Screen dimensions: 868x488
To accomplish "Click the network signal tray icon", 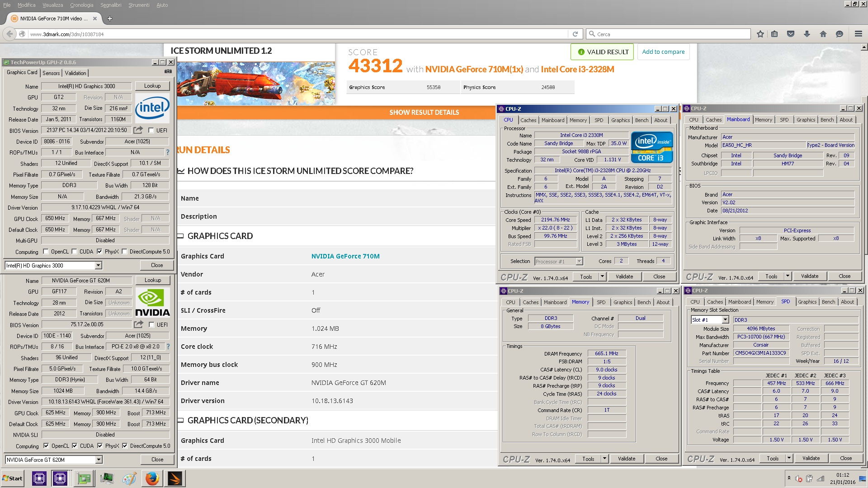I will click(821, 479).
